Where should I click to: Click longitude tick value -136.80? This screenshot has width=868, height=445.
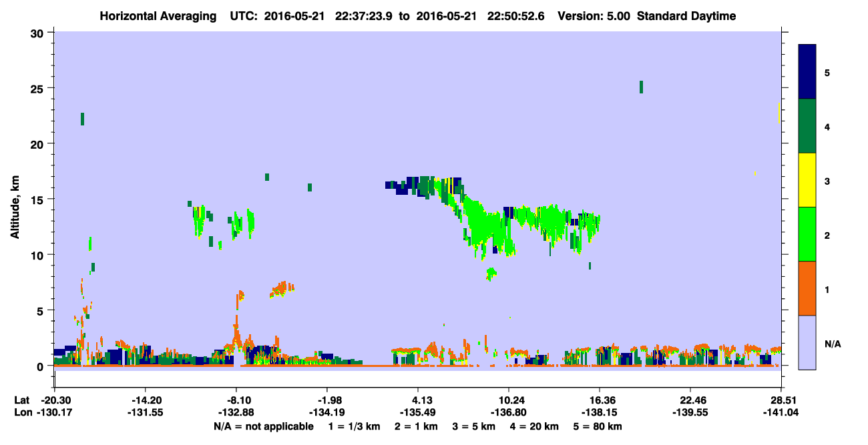(x=509, y=412)
